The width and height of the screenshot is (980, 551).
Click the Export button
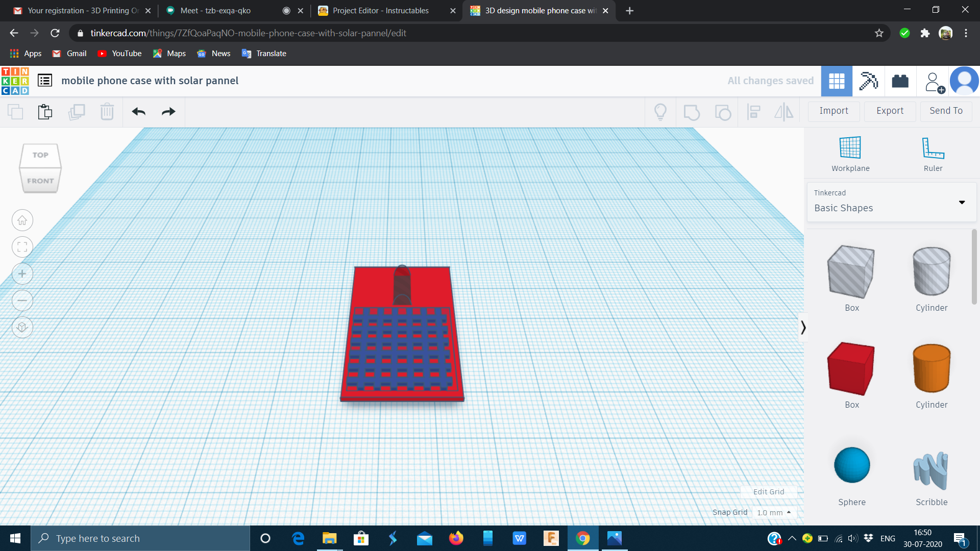pyautogui.click(x=890, y=111)
